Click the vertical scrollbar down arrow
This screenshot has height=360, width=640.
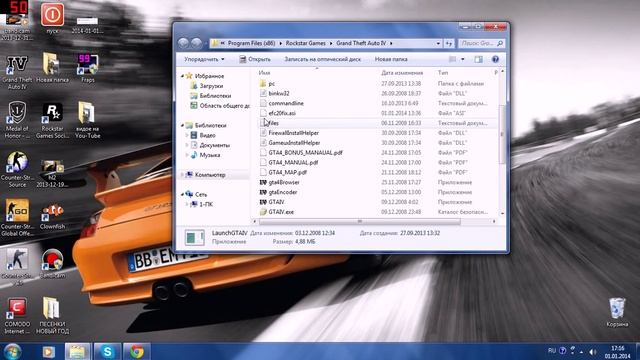point(502,213)
